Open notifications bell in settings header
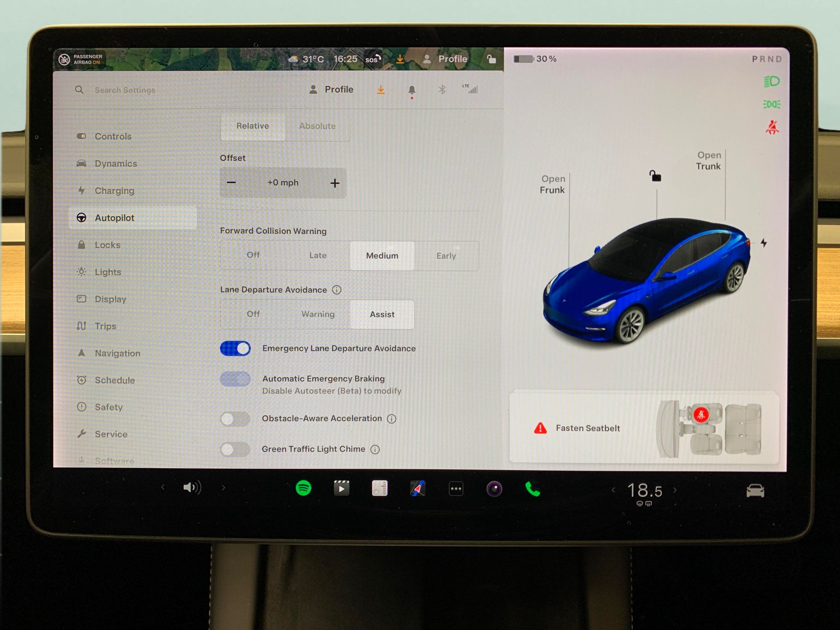This screenshot has height=630, width=840. [x=412, y=91]
